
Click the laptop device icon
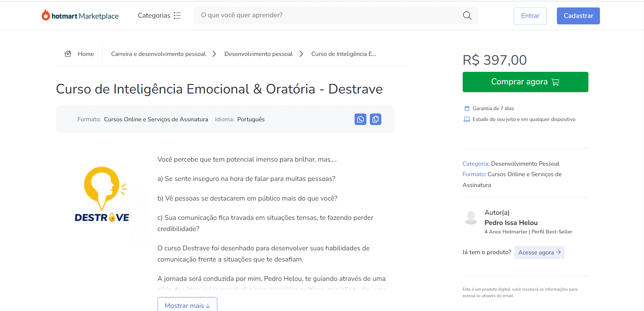[x=467, y=119]
